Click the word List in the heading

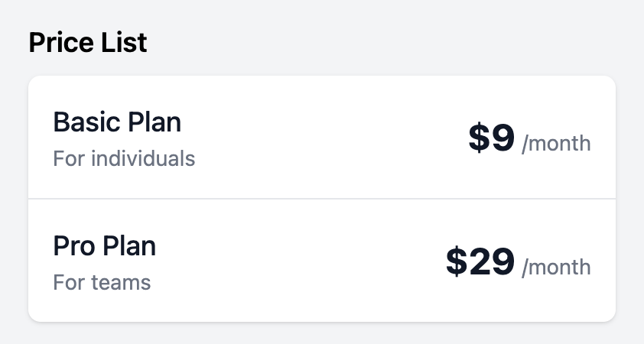(x=124, y=42)
